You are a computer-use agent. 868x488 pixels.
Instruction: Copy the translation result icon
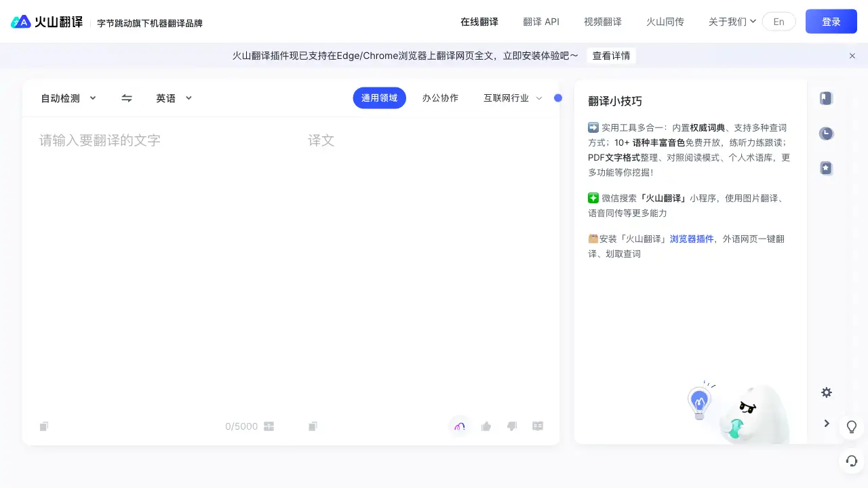(x=313, y=426)
